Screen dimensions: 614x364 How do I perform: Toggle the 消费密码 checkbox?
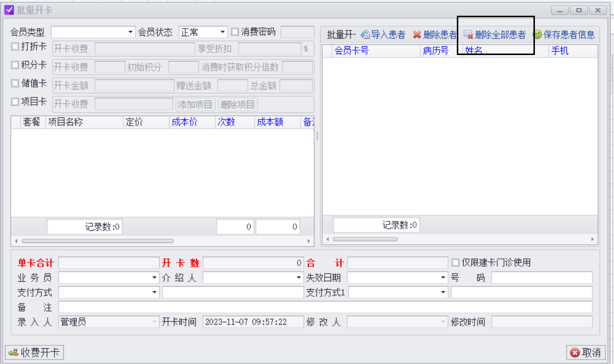tap(235, 32)
